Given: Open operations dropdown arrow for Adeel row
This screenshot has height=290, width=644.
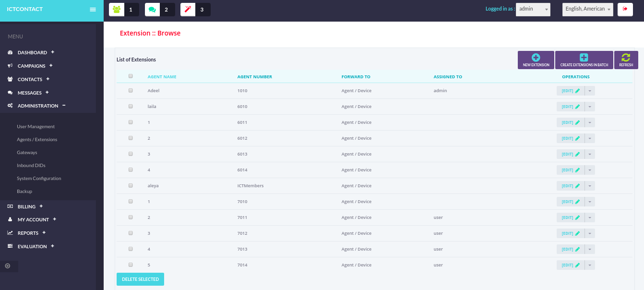Looking at the screenshot, I should click(590, 91).
